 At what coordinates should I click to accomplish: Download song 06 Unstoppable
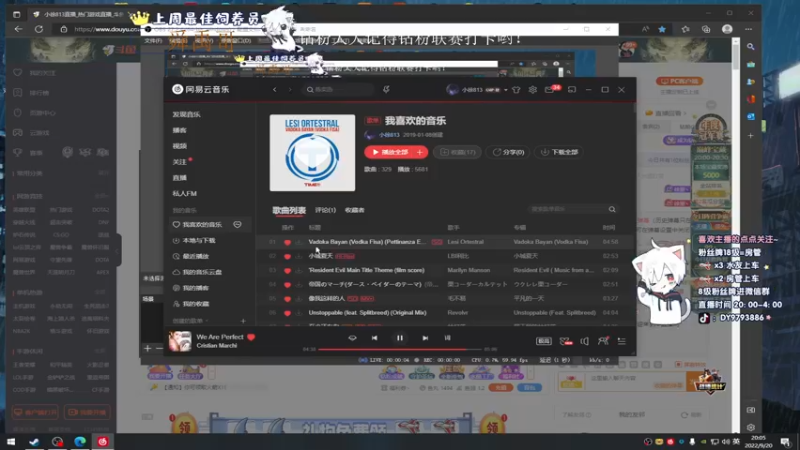298,313
